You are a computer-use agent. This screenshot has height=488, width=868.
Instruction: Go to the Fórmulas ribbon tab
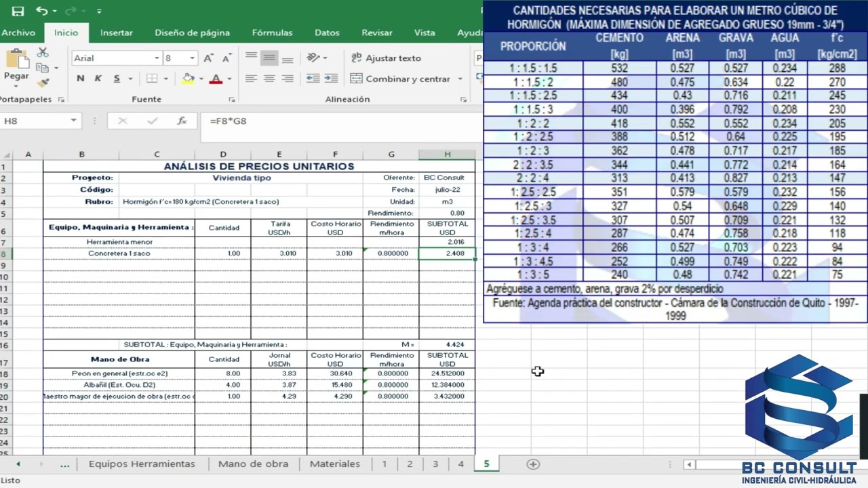[273, 33]
